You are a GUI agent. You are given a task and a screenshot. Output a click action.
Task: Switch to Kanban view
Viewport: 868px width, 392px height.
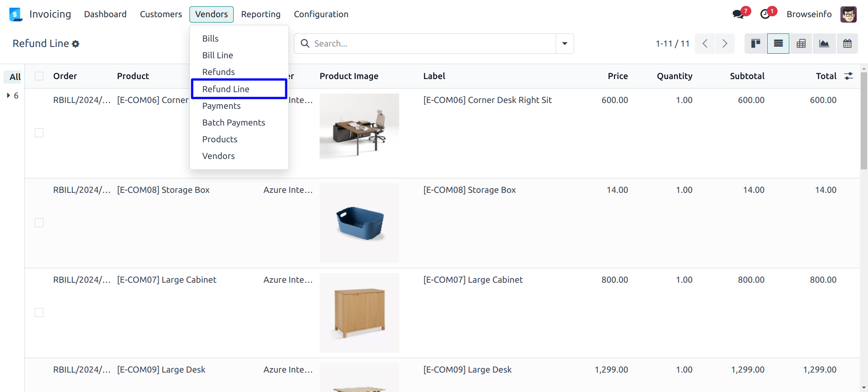[755, 44]
